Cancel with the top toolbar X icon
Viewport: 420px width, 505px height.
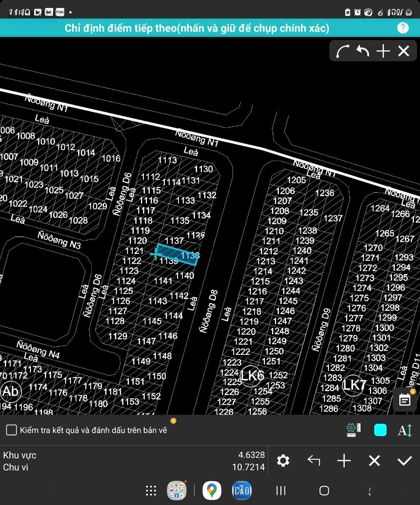[x=404, y=51]
